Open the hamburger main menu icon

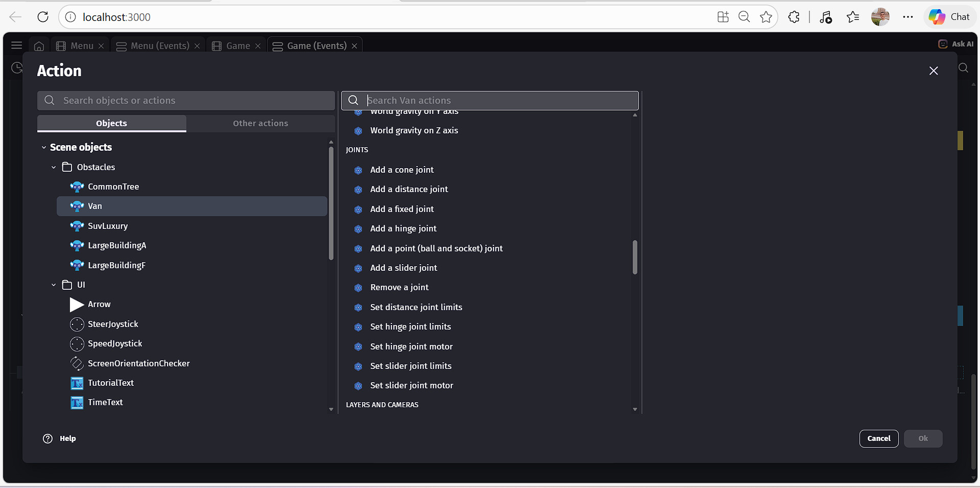pos(16,45)
